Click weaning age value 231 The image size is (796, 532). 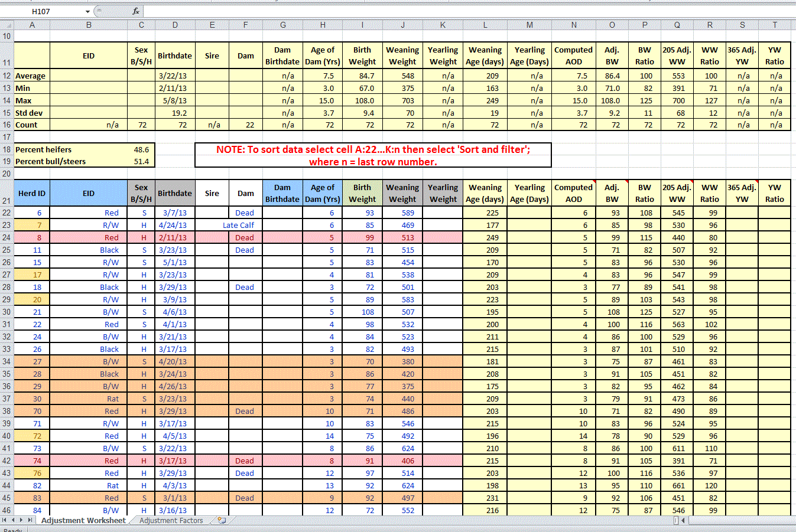click(485, 498)
